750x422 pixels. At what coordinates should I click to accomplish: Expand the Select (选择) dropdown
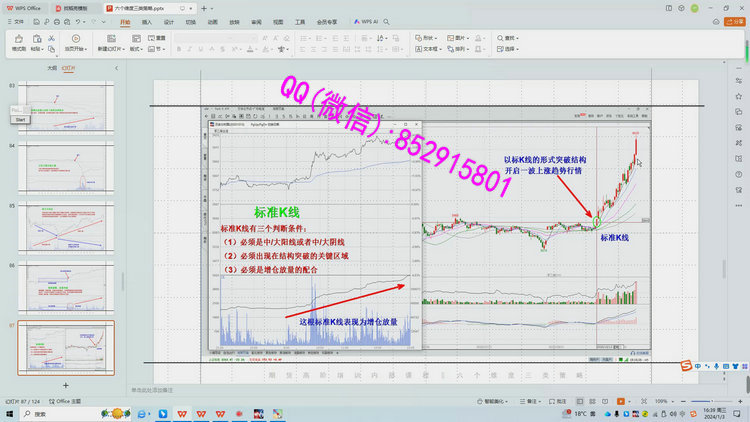pos(511,48)
